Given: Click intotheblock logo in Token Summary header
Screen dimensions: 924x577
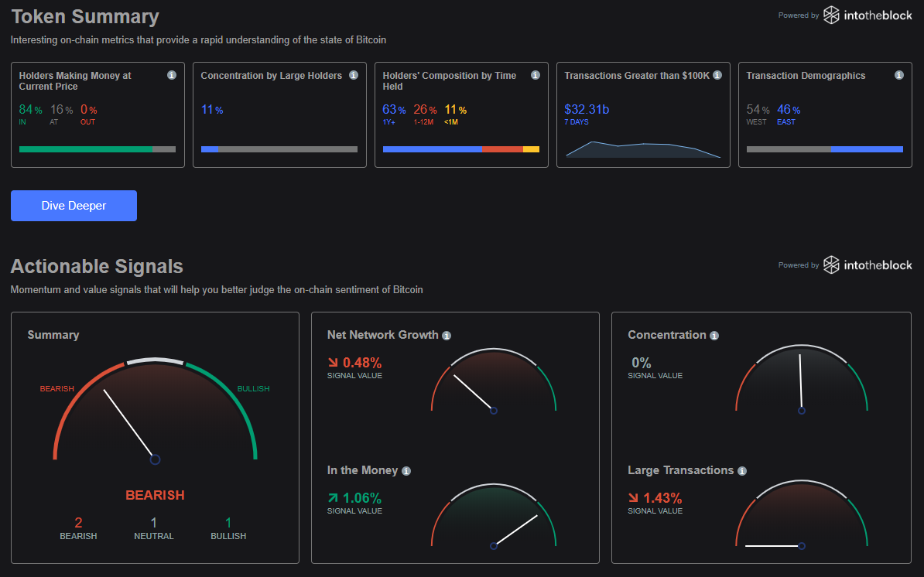Looking at the screenshot, I should (868, 15).
